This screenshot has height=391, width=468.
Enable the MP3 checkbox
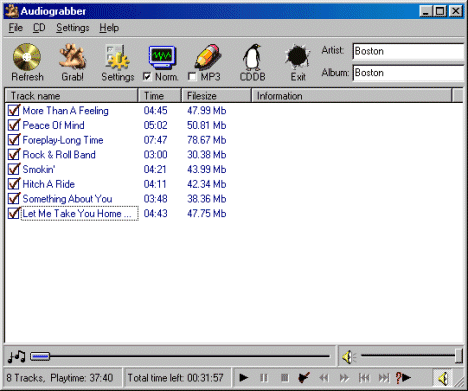point(192,77)
